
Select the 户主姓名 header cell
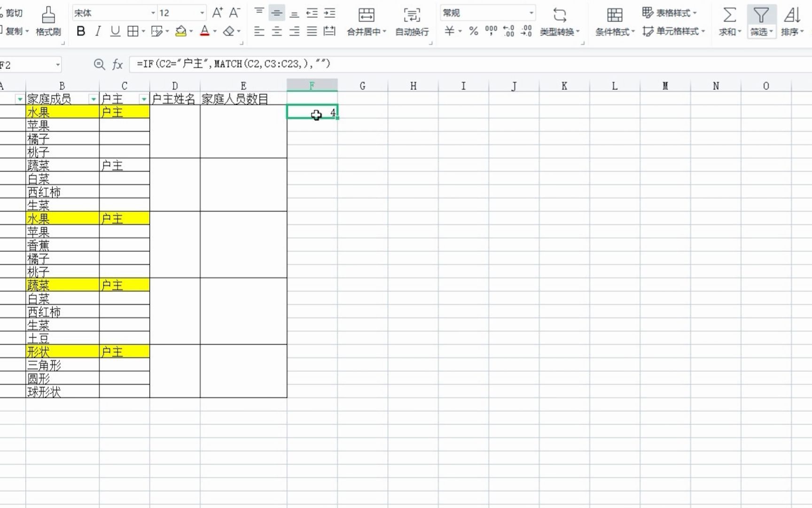[x=175, y=99]
